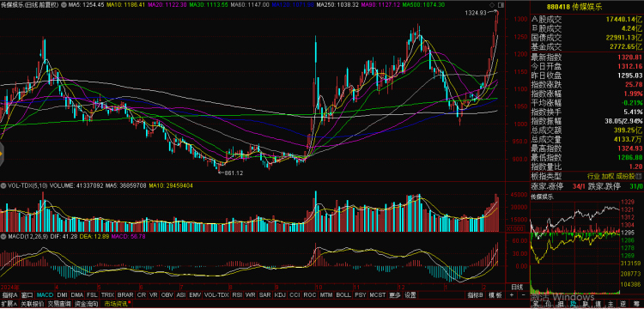Open the 更多 indicators menu
The height and width of the screenshot is (309, 644).
(x=395, y=294)
